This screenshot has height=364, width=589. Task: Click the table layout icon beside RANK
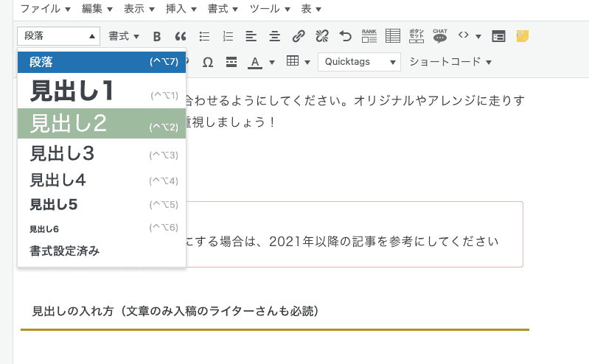click(x=393, y=36)
